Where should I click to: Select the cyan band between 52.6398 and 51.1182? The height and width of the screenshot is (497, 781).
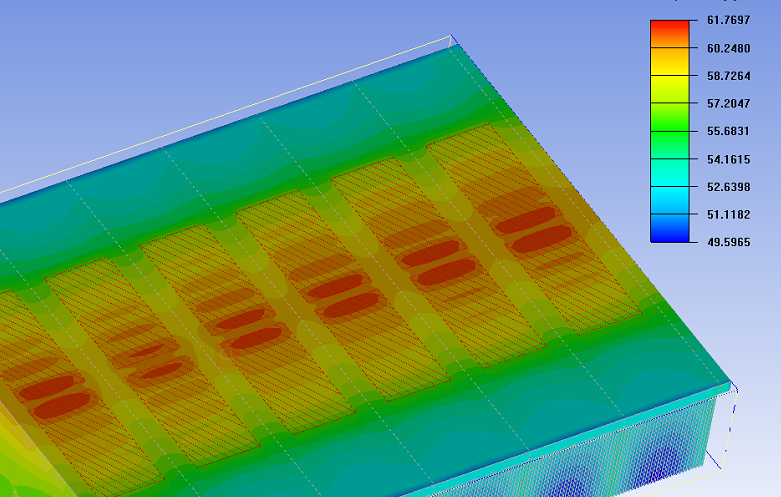point(670,200)
